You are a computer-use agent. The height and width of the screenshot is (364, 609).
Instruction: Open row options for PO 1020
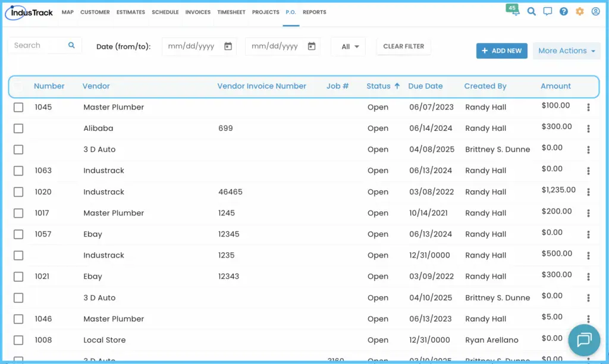coord(588,192)
